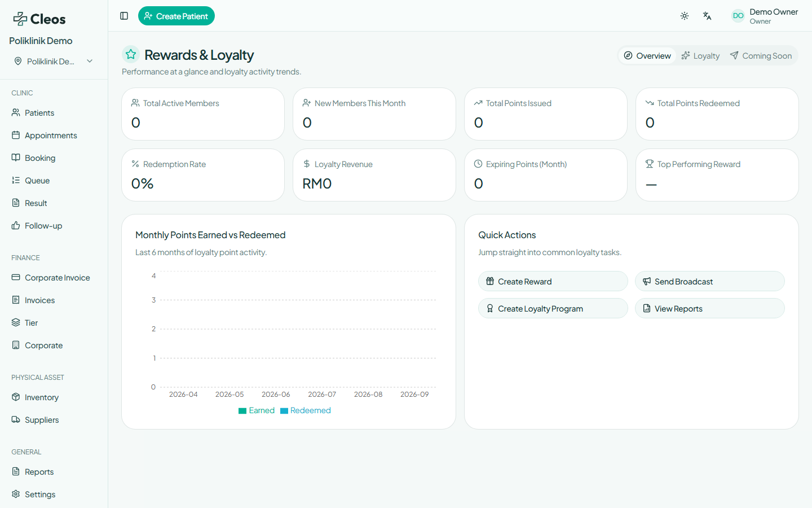The height and width of the screenshot is (508, 812).
Task: Expand the Poliklinik De... location dropdown
Action: point(54,61)
